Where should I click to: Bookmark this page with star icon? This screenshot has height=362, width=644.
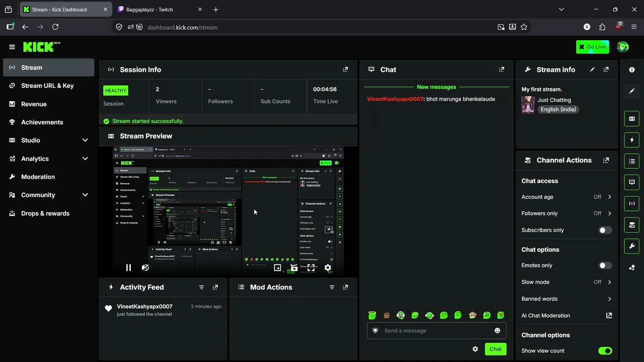click(x=524, y=27)
